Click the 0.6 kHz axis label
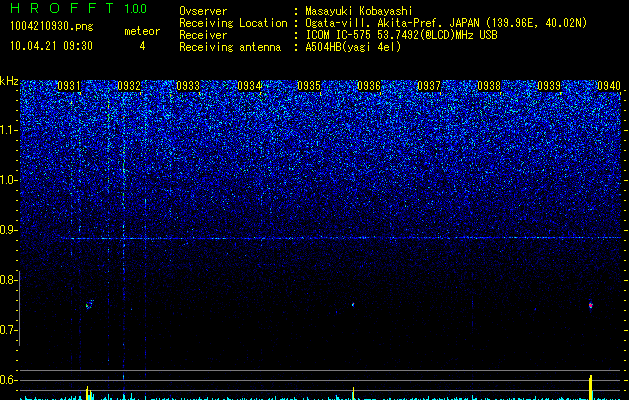Image resolution: width=629 pixels, height=400 pixels. pyautogui.click(x=9, y=380)
